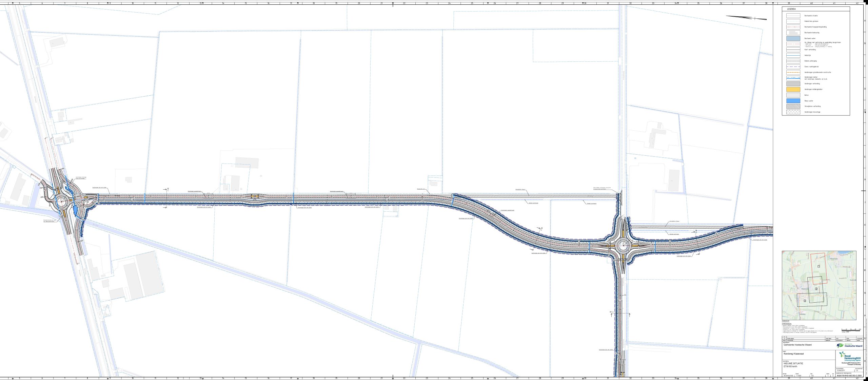Open the overview location map thumbnail
The width and height of the screenshot is (868, 381).
(x=819, y=285)
